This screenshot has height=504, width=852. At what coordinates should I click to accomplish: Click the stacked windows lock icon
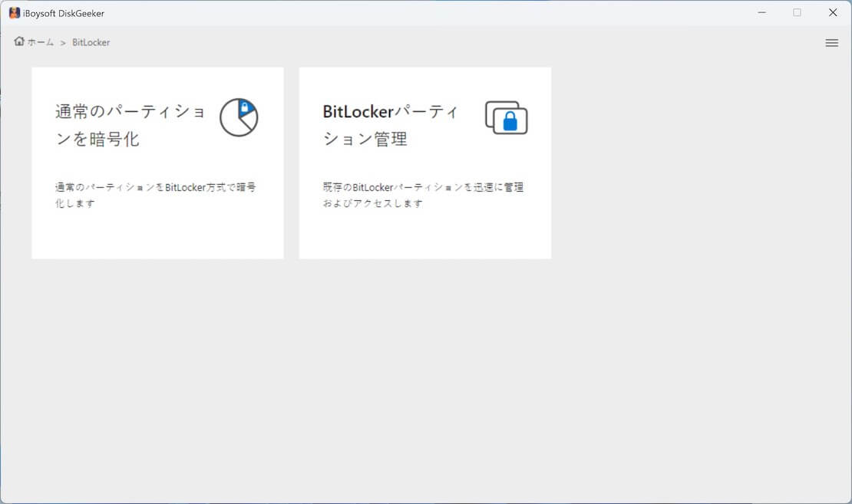(x=506, y=117)
